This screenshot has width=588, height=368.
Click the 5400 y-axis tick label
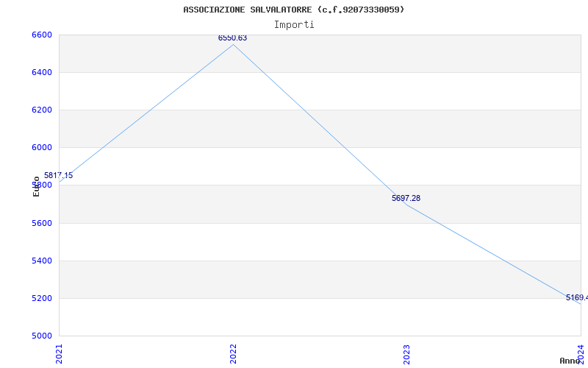click(x=42, y=261)
